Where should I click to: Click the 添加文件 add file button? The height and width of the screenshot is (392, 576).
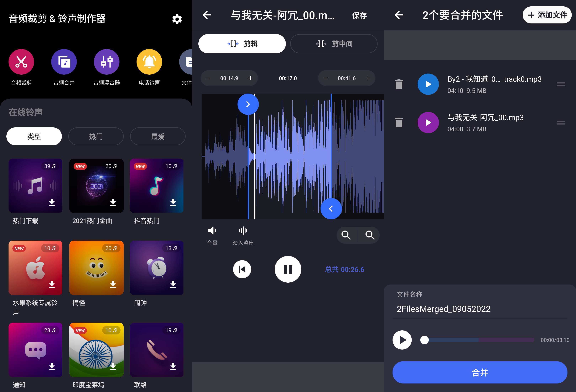pos(547,15)
